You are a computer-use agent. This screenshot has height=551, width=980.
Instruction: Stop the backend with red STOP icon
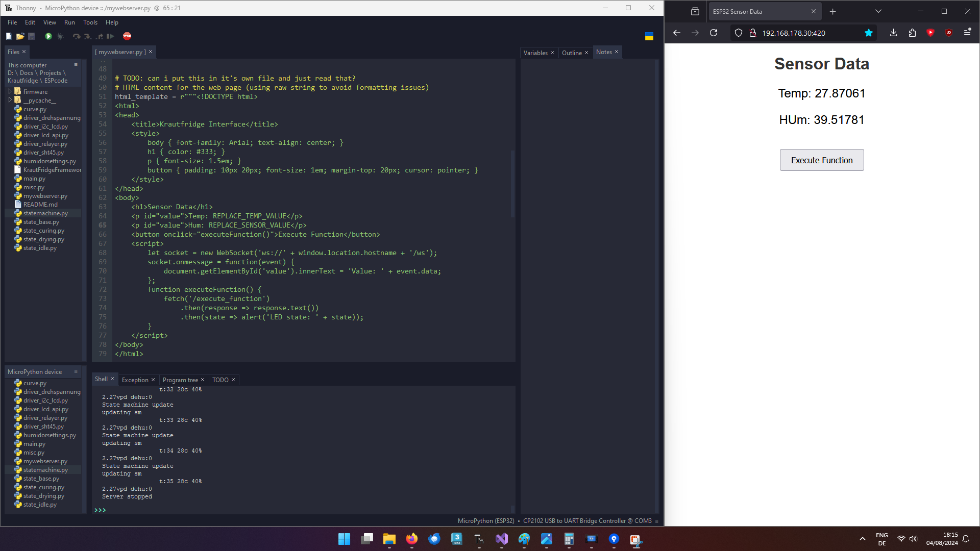click(x=127, y=36)
